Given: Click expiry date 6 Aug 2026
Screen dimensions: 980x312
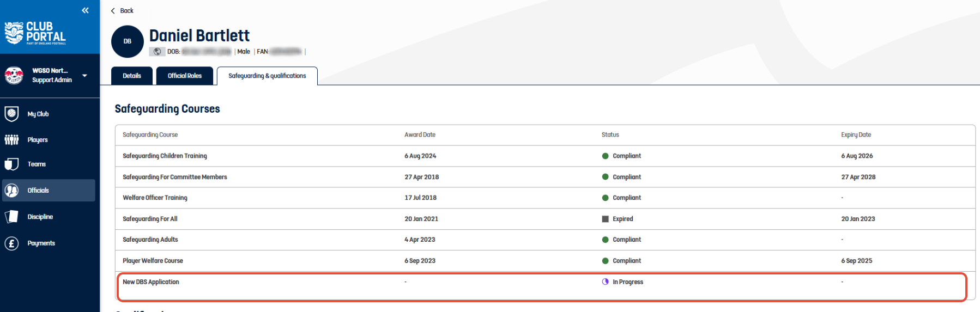Looking at the screenshot, I should click(857, 156).
